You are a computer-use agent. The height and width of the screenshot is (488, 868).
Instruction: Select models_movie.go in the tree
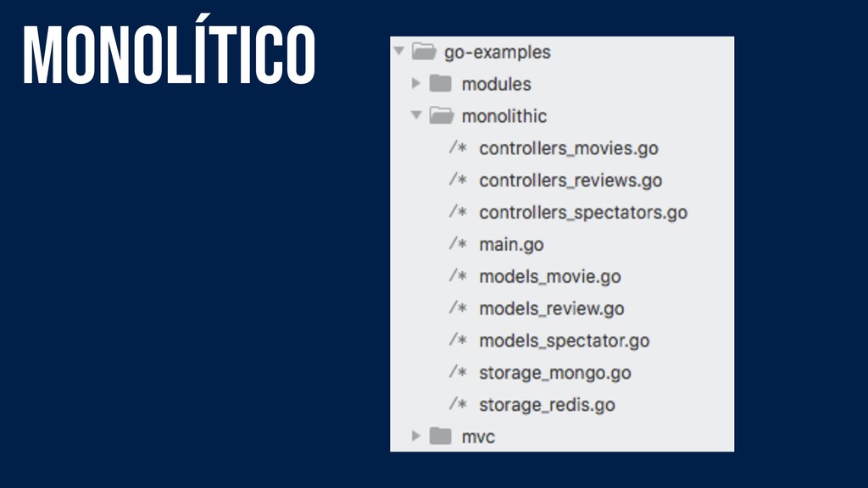[x=550, y=277]
